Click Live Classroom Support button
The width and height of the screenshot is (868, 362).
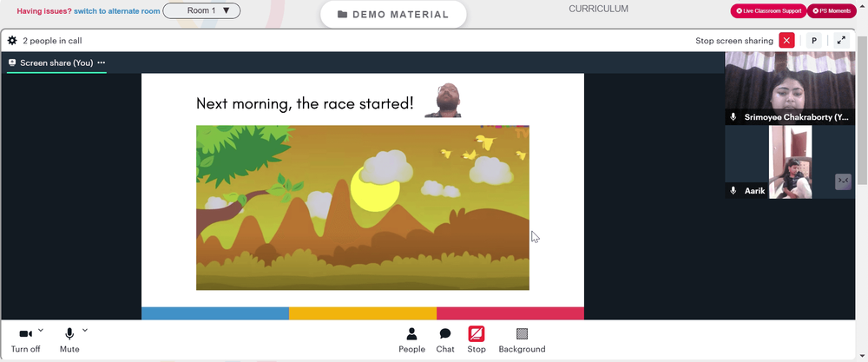(x=768, y=11)
